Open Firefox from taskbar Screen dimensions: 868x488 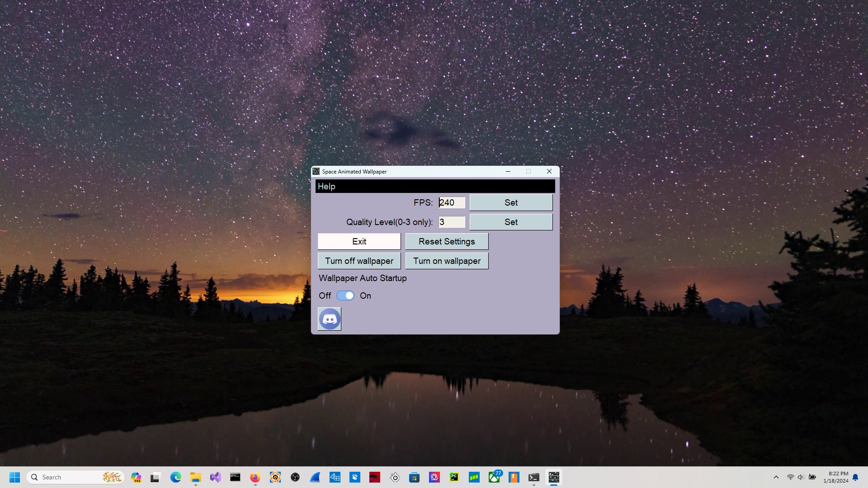(x=255, y=477)
